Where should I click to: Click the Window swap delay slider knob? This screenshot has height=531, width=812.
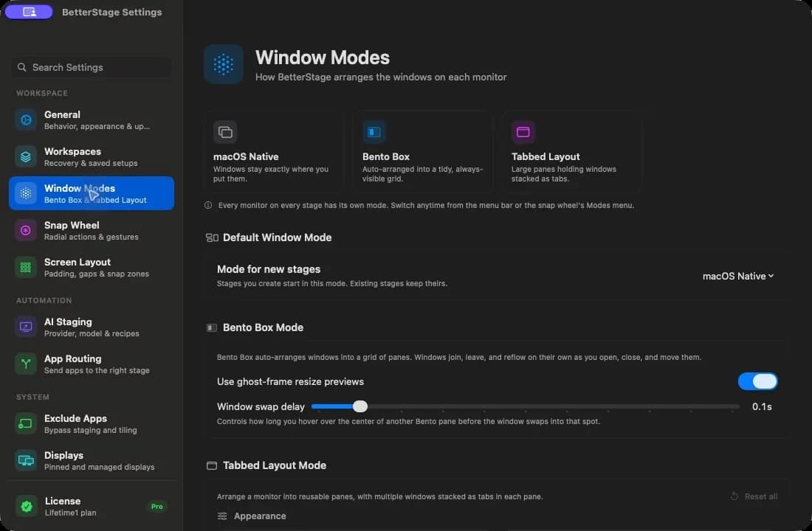click(360, 406)
